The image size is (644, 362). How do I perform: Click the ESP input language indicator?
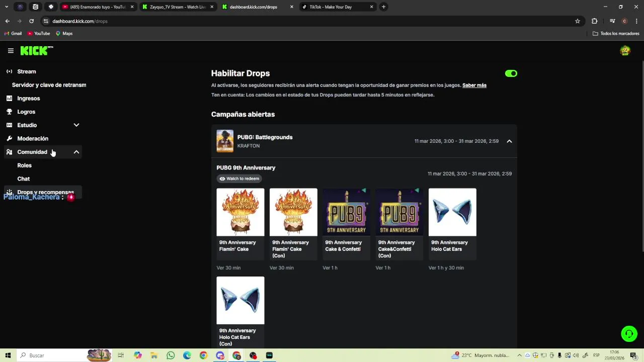pos(596,355)
